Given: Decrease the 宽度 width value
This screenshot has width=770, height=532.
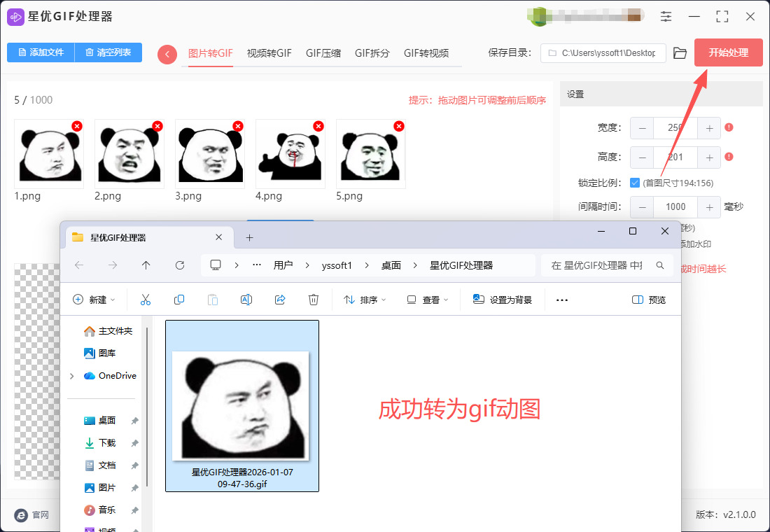Looking at the screenshot, I should coord(642,127).
